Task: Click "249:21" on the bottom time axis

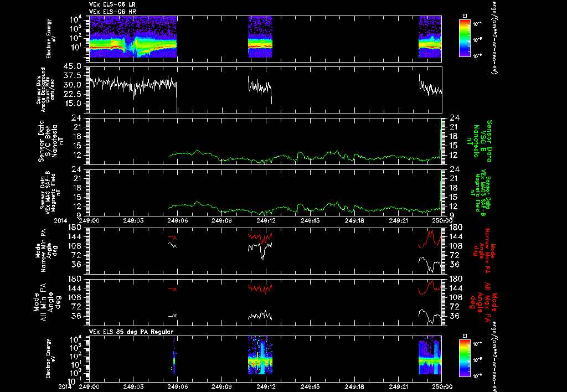Action: [x=398, y=385]
